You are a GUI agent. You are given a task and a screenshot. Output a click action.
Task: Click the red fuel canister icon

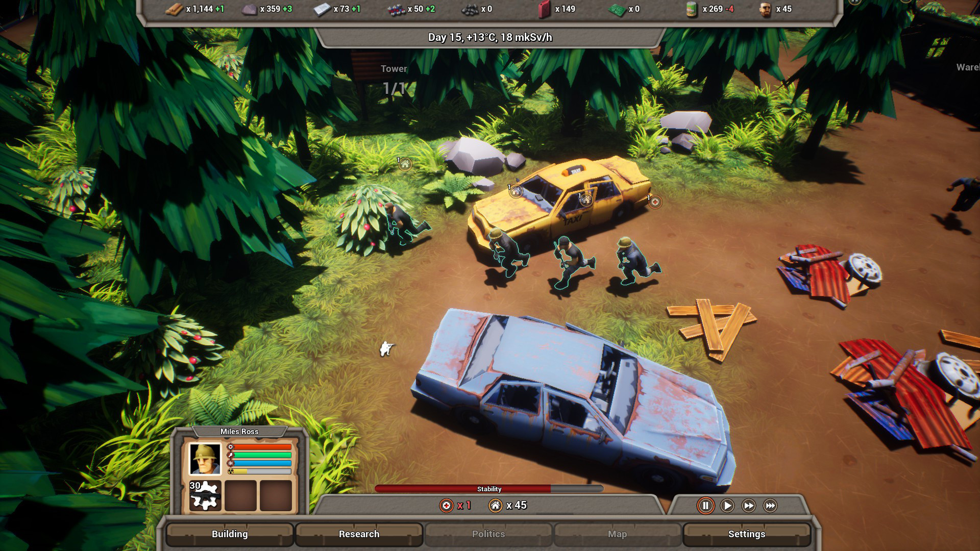point(545,9)
